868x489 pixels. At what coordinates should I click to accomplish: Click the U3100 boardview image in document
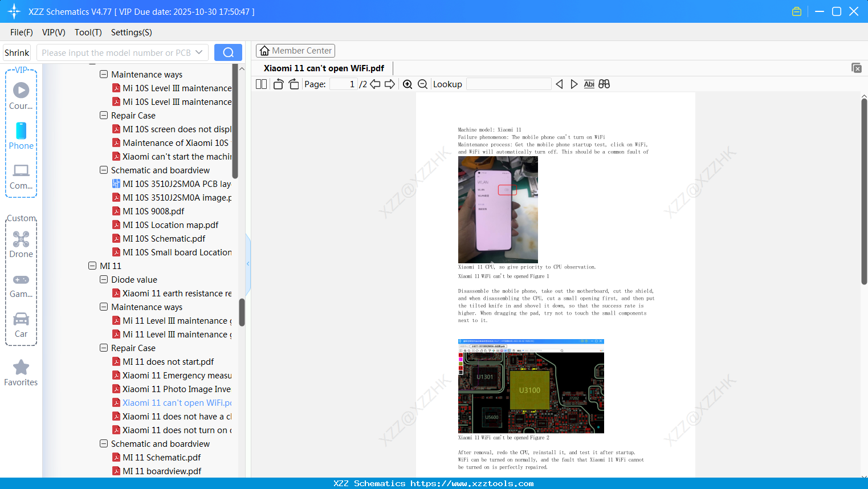tap(531, 386)
